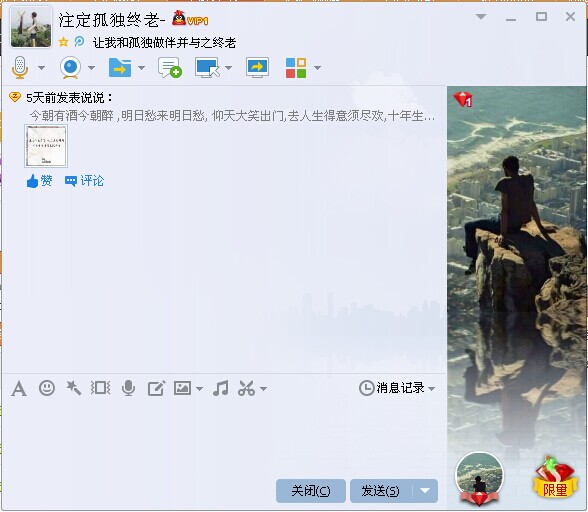
Task: Like the post with 赞
Action: tap(39, 181)
